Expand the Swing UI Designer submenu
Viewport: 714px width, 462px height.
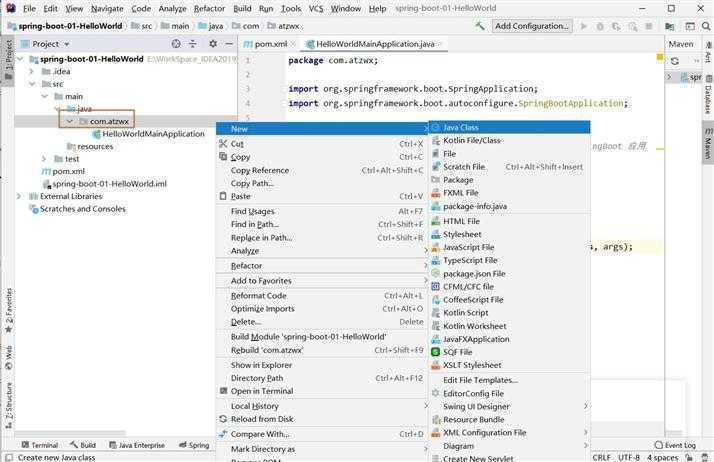(x=509, y=406)
